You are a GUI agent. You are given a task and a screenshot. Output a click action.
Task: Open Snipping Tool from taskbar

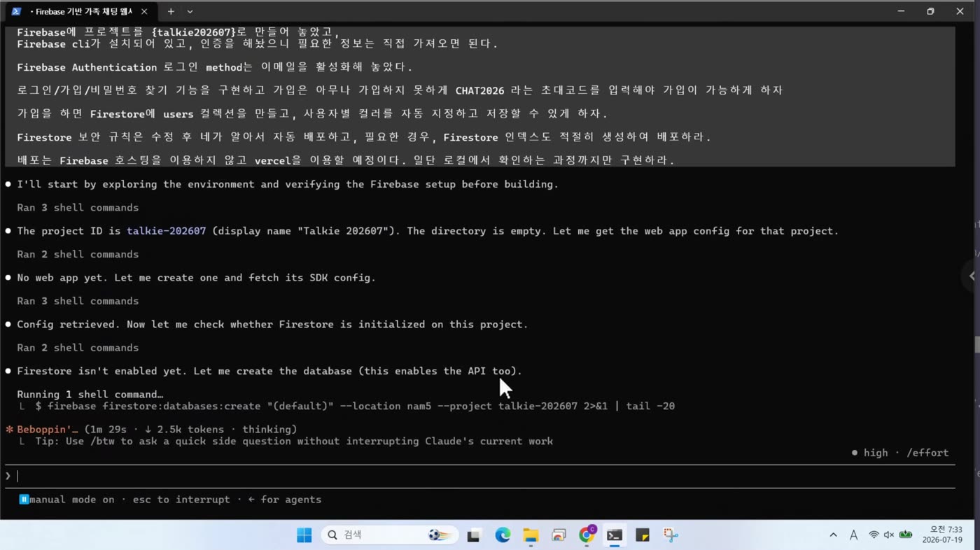(671, 535)
